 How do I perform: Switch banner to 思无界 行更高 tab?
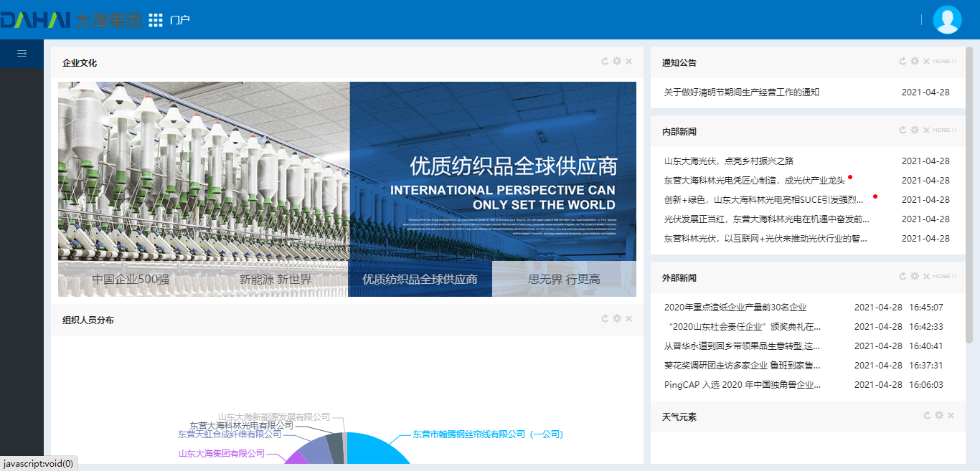coord(565,279)
